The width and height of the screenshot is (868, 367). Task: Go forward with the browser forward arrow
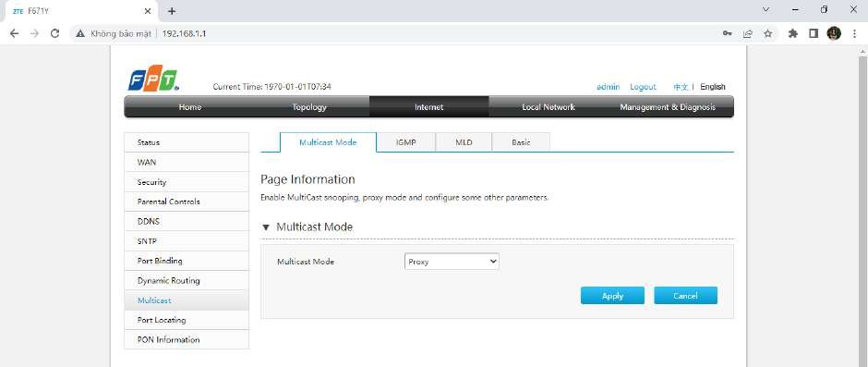click(34, 34)
